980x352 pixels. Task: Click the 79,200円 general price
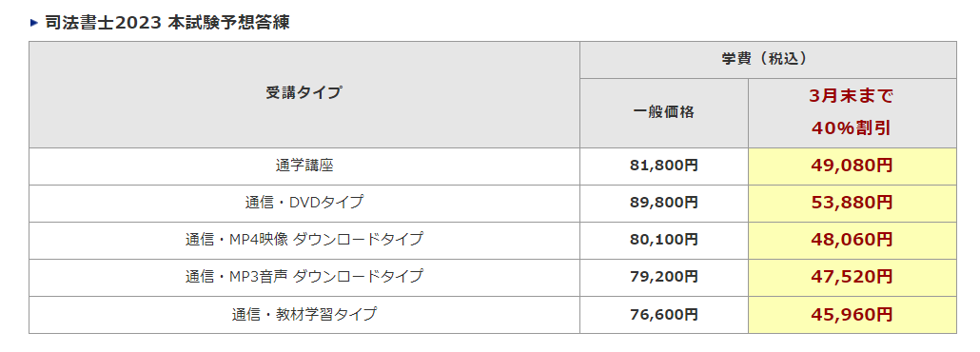coord(664,277)
